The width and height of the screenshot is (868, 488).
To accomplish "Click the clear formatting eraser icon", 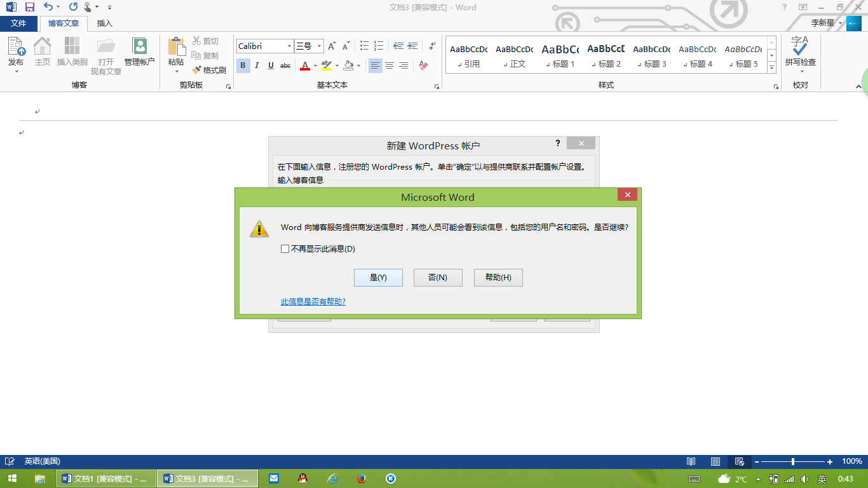I will (x=424, y=65).
